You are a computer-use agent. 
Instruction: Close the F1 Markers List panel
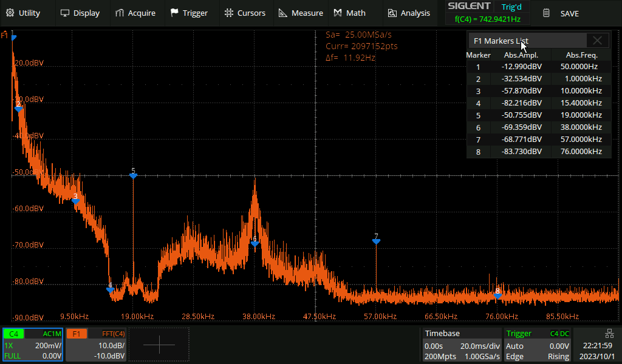point(597,41)
